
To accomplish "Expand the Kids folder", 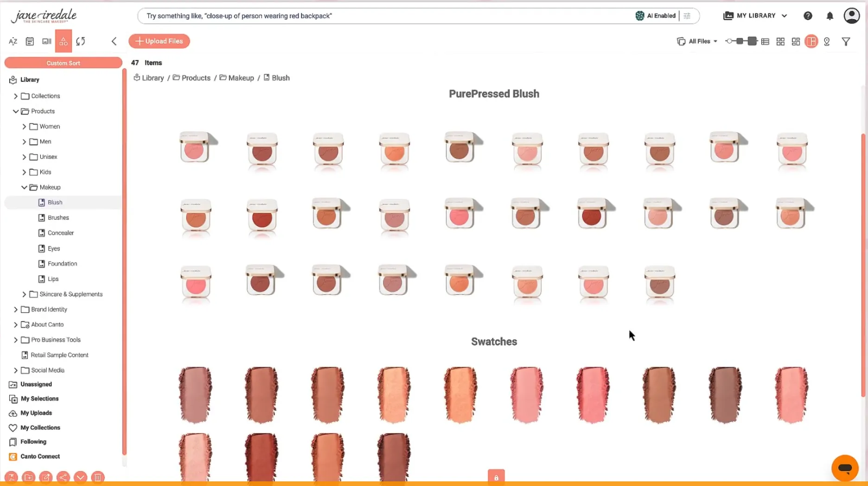I will point(24,172).
